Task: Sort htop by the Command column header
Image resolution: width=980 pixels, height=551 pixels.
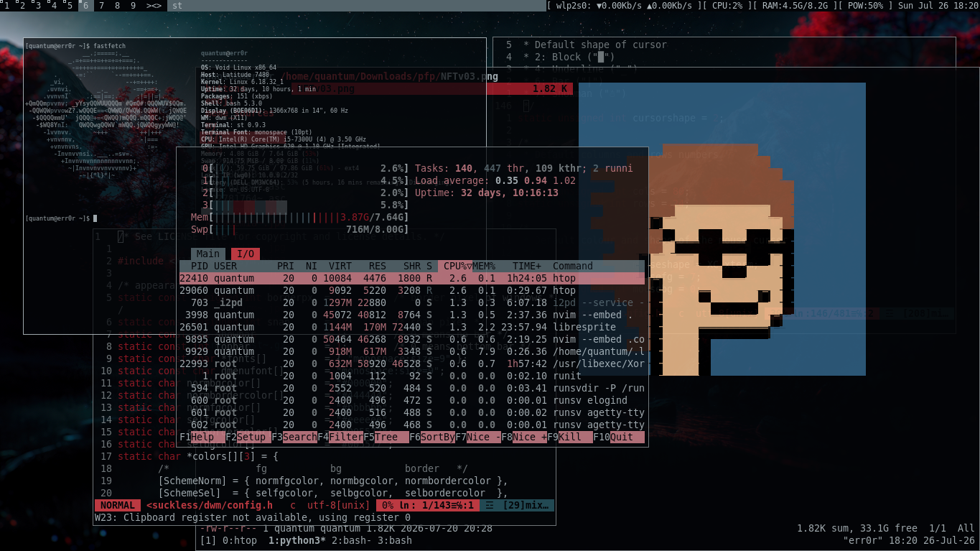Action: click(573, 266)
